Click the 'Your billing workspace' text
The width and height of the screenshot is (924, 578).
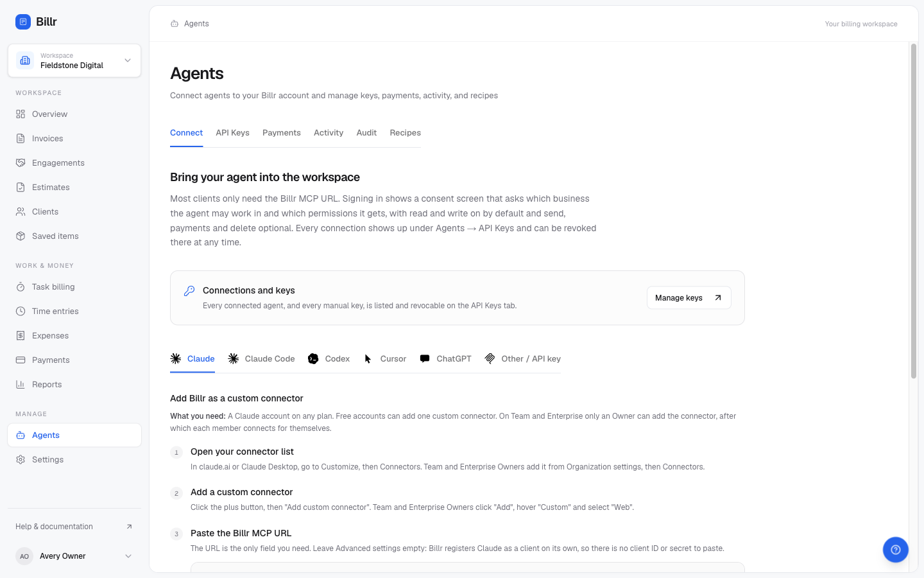(x=861, y=24)
